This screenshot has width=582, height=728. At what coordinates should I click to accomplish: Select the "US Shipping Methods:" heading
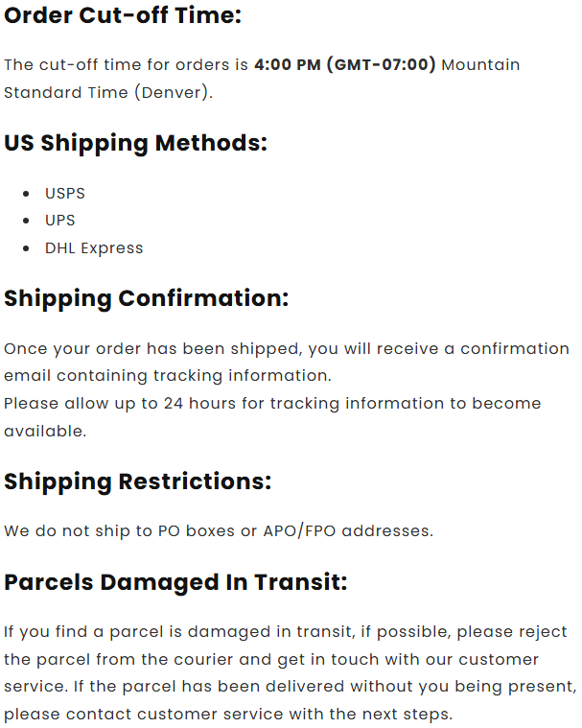(x=135, y=143)
